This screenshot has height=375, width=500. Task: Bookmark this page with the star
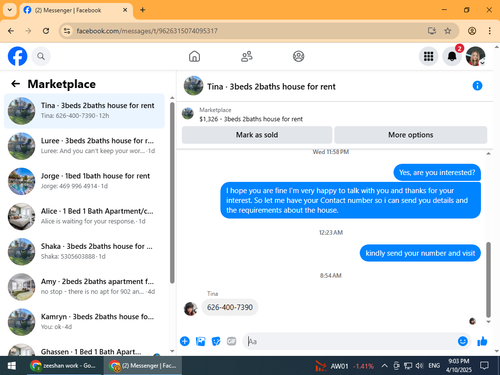448,31
